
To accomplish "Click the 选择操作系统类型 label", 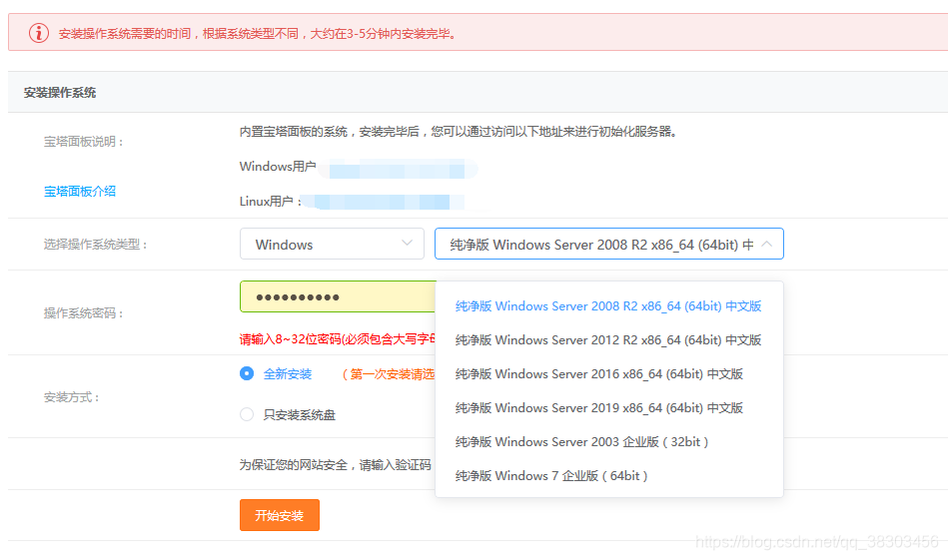I will click(95, 244).
